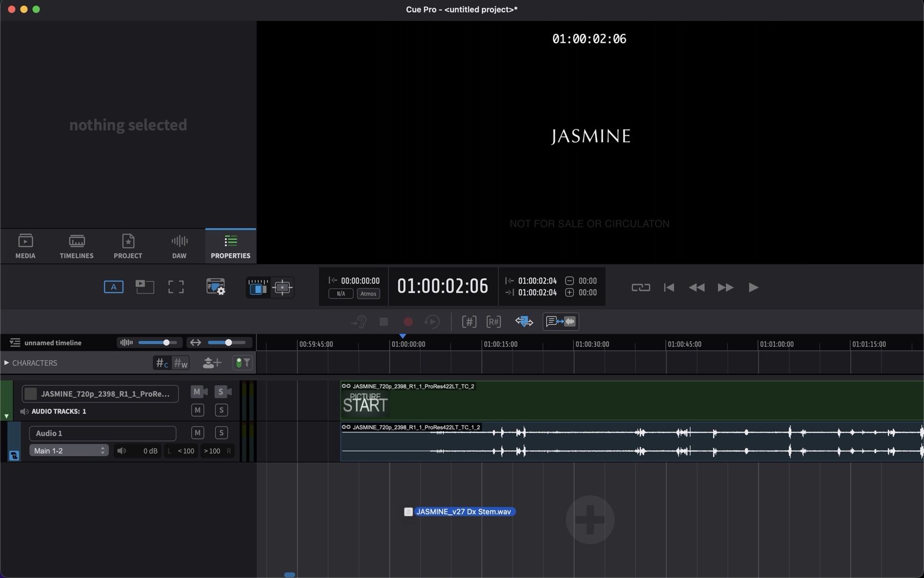This screenshot has width=924, height=578.
Task: Mute the video track's audio group
Action: [x=198, y=410]
